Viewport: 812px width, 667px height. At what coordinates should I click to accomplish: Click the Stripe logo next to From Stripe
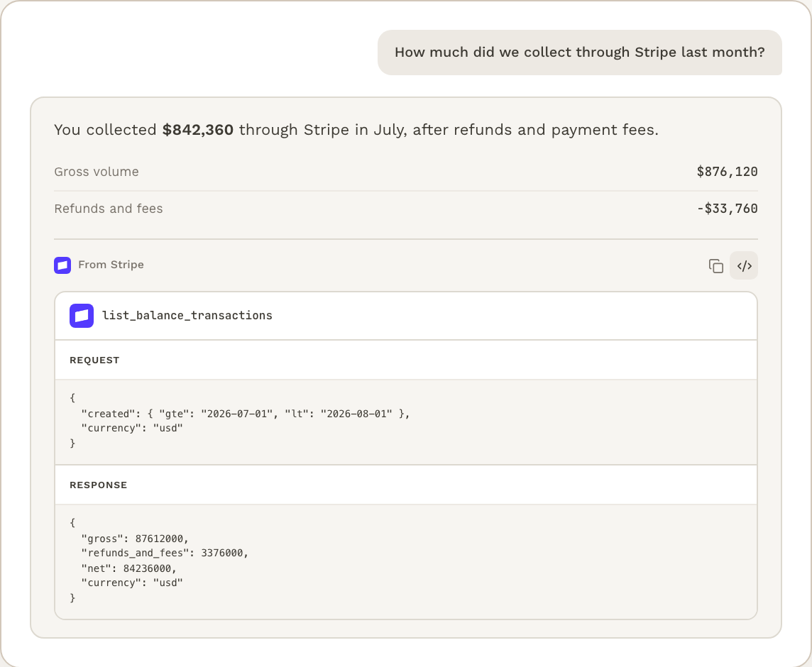62,265
